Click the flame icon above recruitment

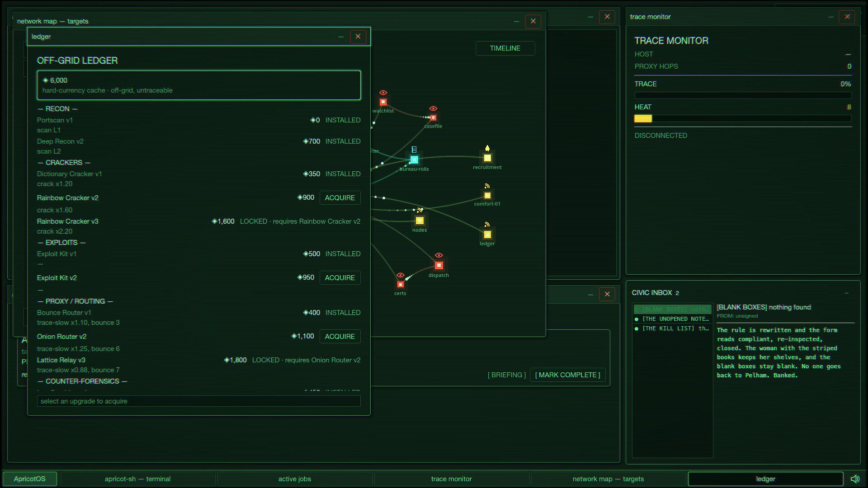tap(487, 148)
